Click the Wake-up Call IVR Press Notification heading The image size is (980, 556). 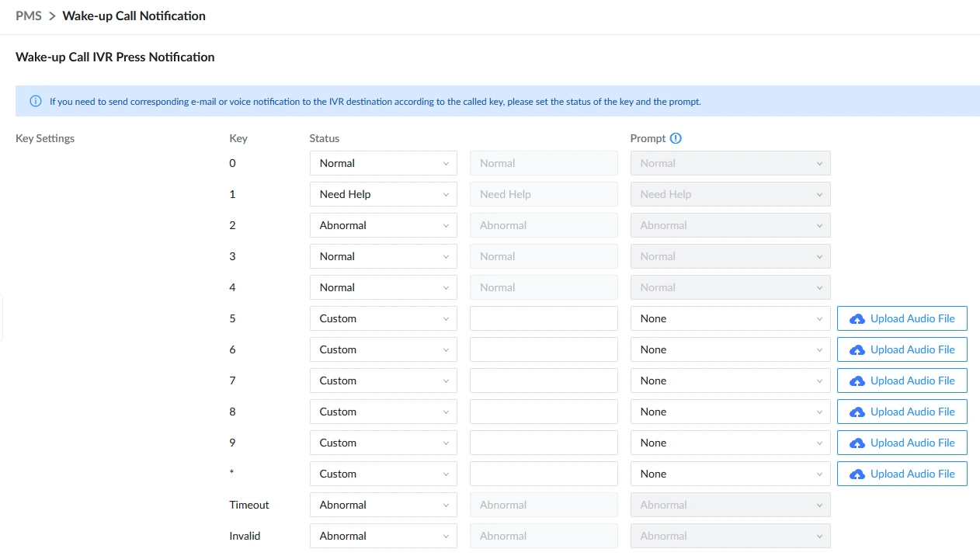[115, 57]
